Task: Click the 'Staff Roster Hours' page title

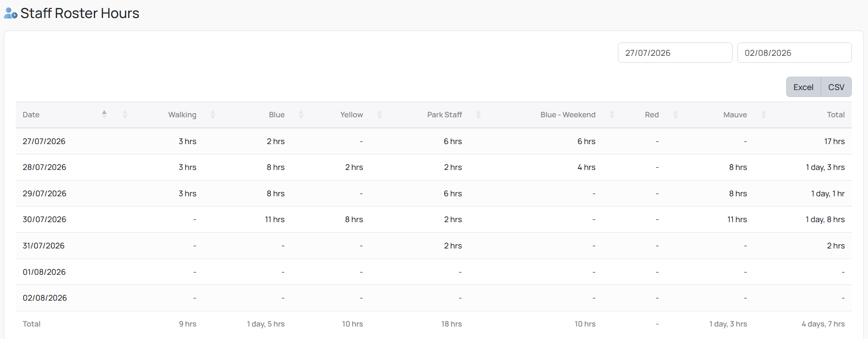Action: [79, 13]
